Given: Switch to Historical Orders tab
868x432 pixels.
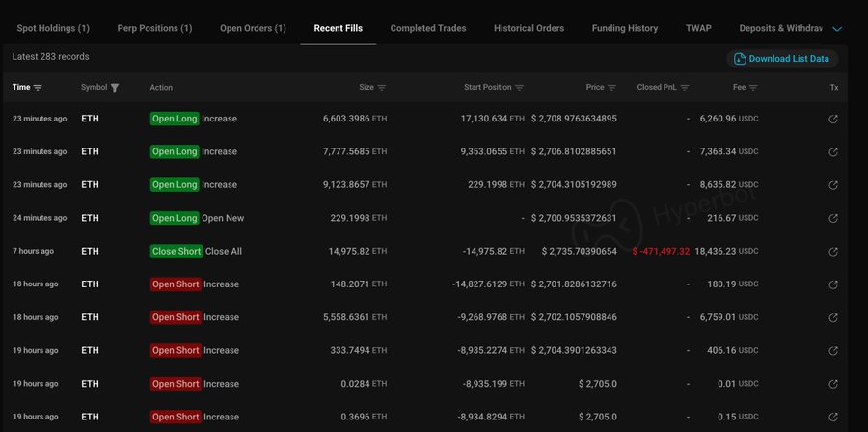Looking at the screenshot, I should [529, 28].
